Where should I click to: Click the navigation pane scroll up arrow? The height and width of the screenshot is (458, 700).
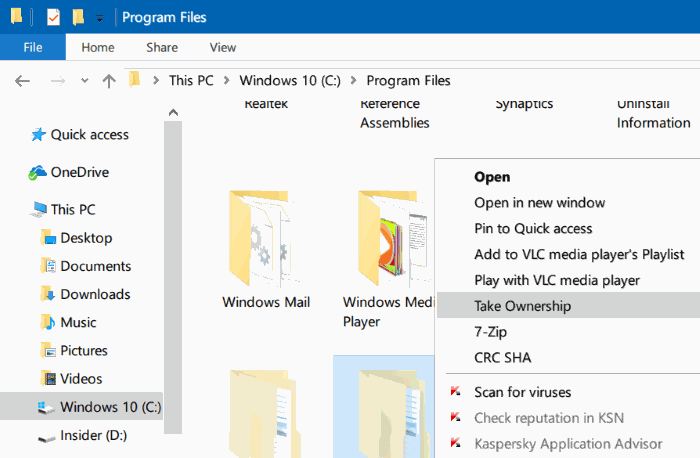point(173,112)
